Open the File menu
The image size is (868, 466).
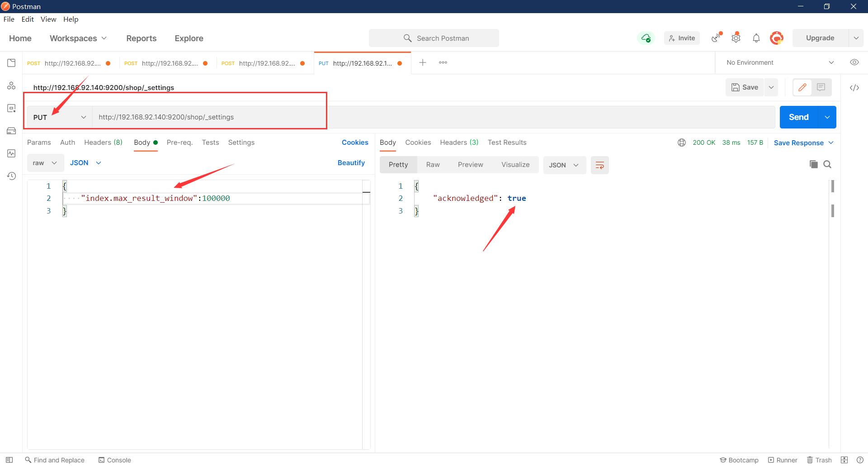point(9,19)
